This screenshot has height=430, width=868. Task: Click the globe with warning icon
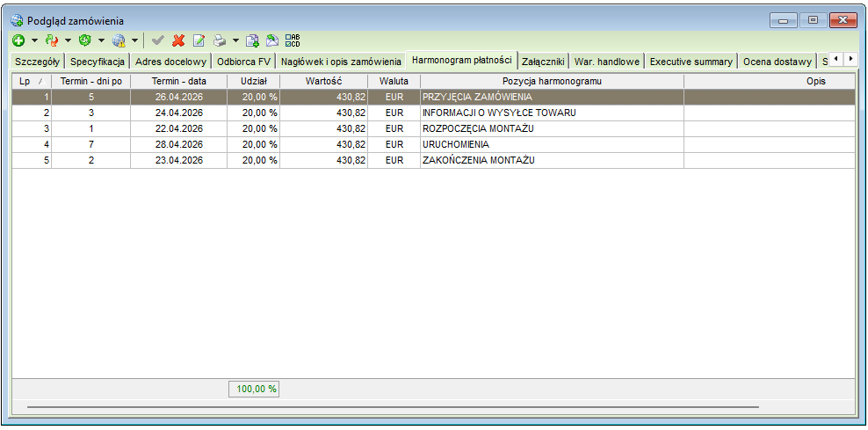point(119,40)
